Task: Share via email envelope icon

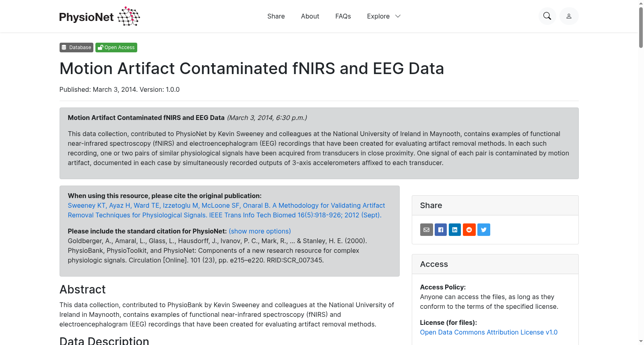Action: pos(427,229)
